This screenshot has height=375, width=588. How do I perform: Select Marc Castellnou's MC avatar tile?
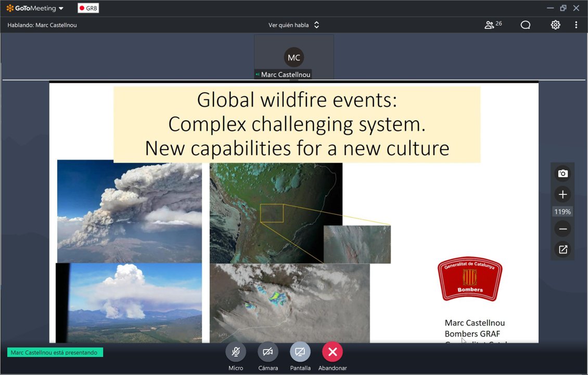pos(293,57)
